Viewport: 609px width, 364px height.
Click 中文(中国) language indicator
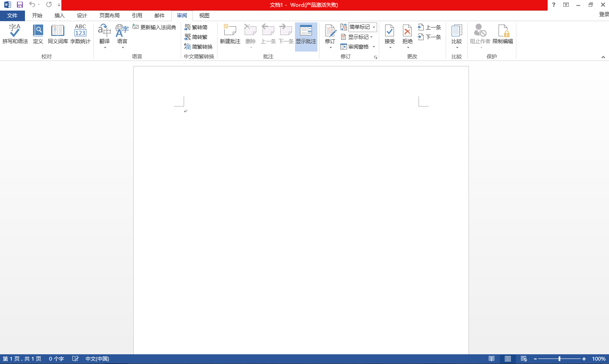click(97, 359)
